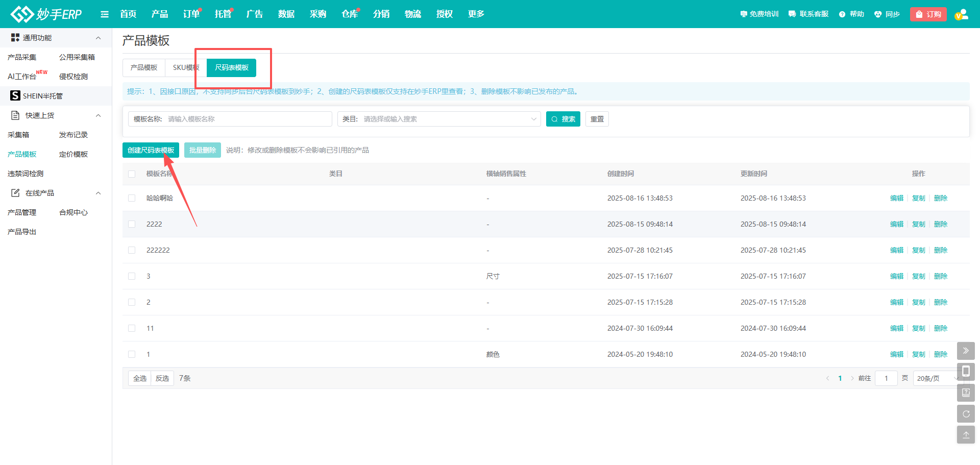Expand the floating double-chevron panel icon

click(966, 351)
